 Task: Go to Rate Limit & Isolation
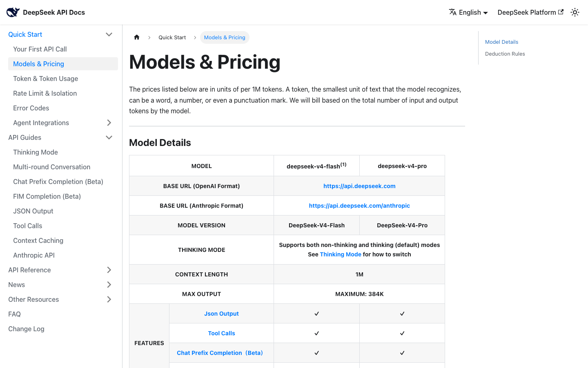[x=45, y=93]
